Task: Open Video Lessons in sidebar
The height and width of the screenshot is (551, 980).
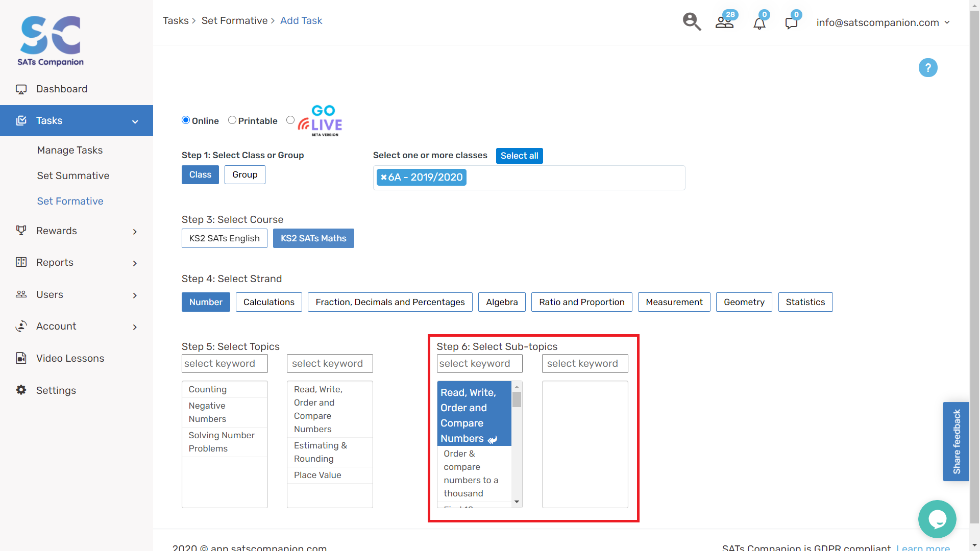Action: tap(70, 358)
